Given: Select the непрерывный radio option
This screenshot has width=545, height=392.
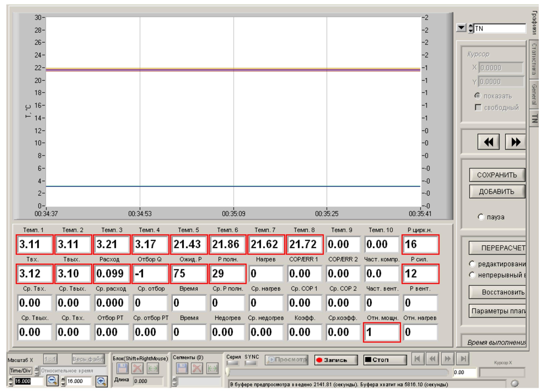Looking at the screenshot, I should pyautogui.click(x=472, y=275).
